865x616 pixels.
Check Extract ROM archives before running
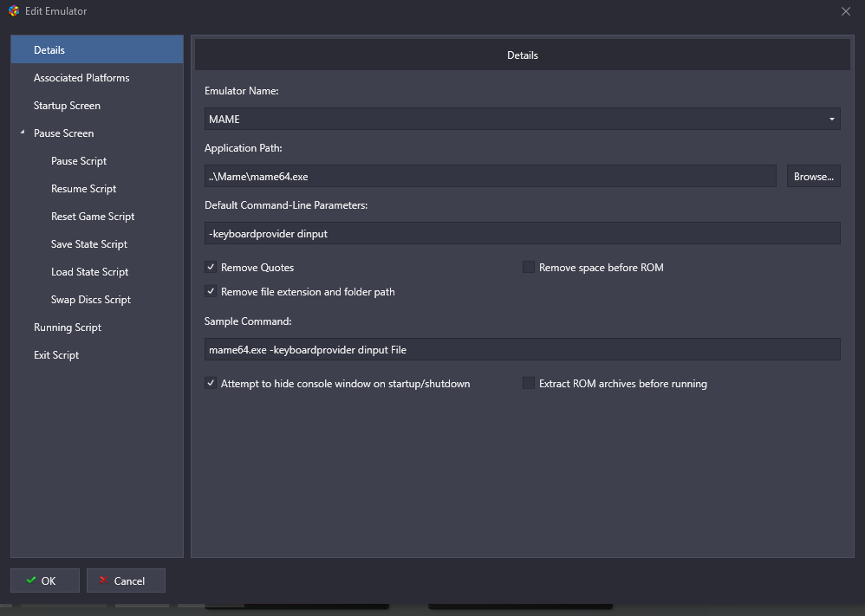529,383
